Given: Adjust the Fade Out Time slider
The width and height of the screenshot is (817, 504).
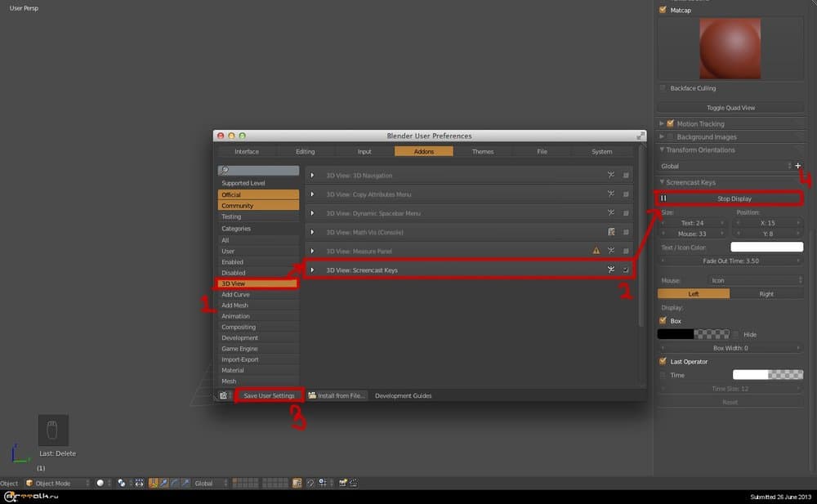Looking at the screenshot, I should point(730,261).
